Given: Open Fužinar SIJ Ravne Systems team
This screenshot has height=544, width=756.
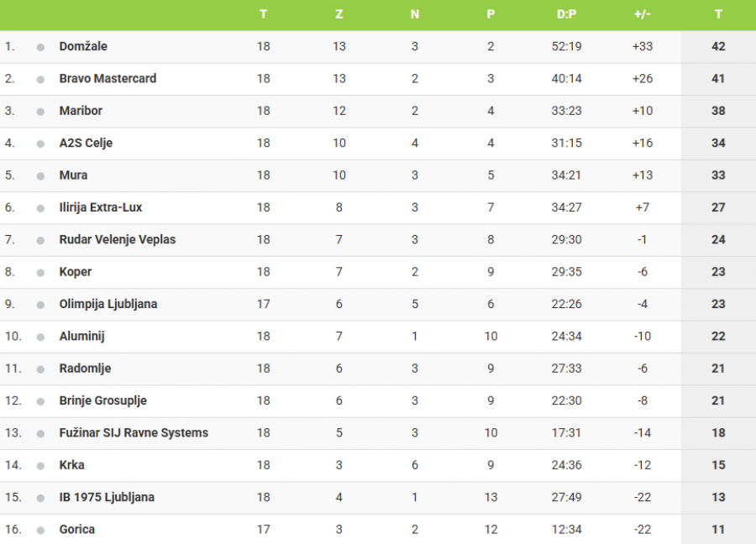Looking at the screenshot, I should (134, 433).
